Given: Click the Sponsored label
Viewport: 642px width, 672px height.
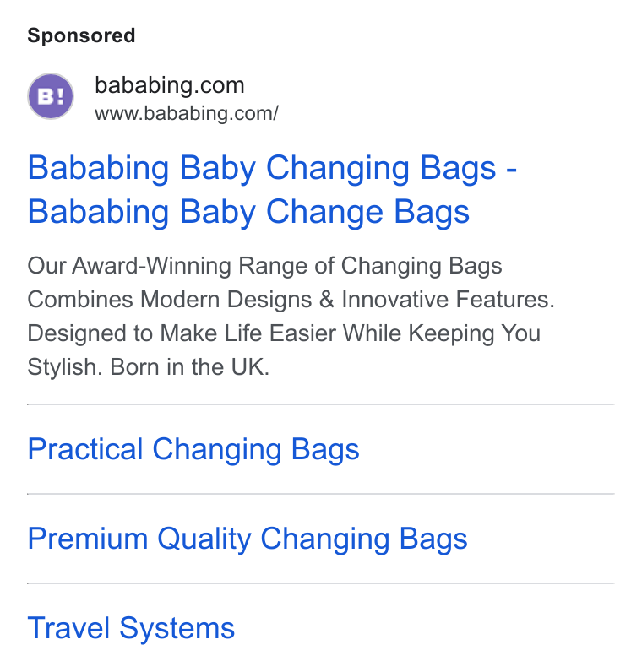Looking at the screenshot, I should (81, 35).
